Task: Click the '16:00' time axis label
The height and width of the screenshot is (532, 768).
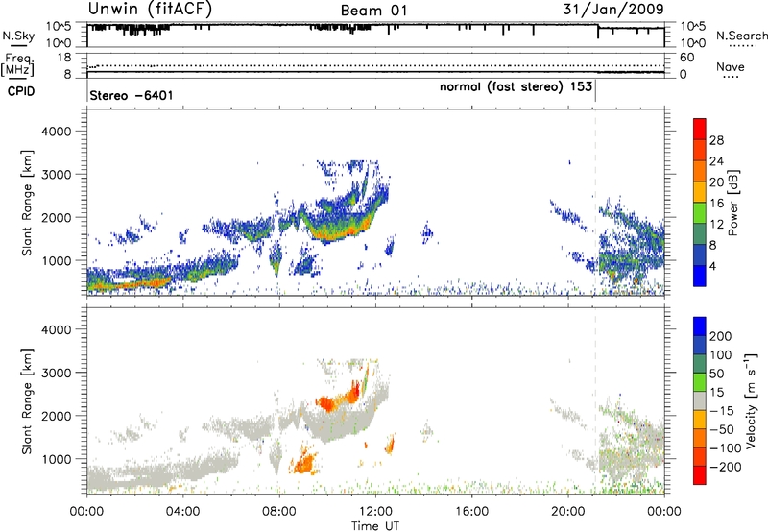Action: pos(471,512)
